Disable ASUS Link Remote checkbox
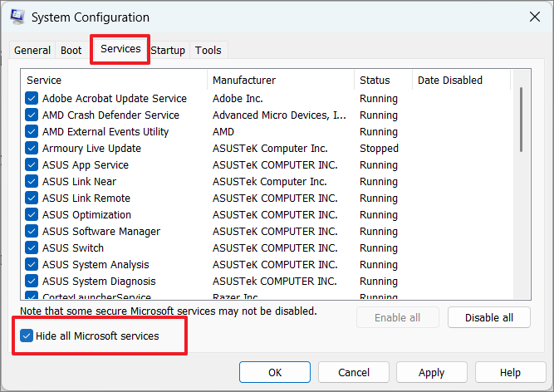 click(32, 198)
